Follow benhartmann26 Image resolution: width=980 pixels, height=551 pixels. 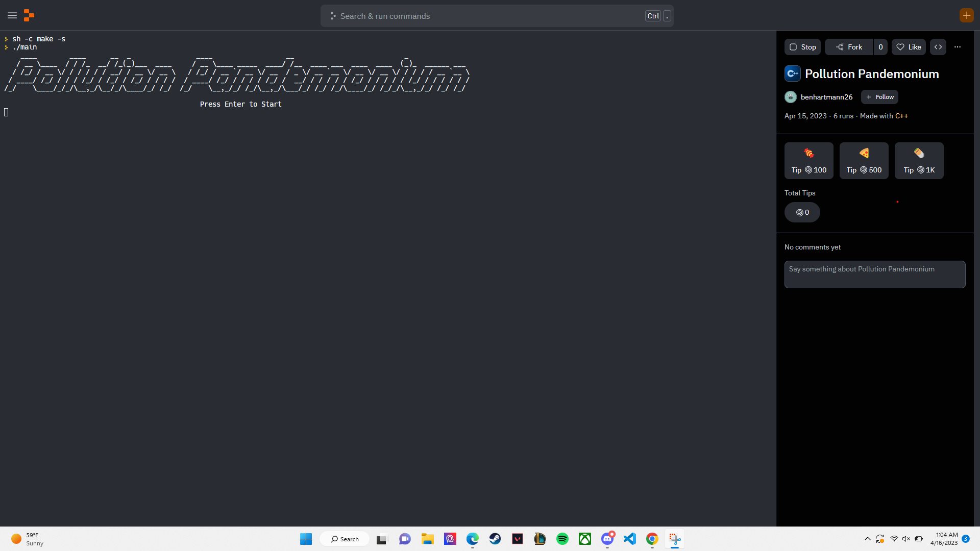879,97
